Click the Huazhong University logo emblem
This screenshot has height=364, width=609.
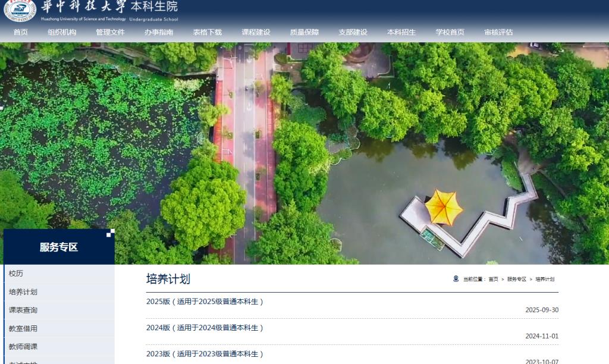point(21,11)
